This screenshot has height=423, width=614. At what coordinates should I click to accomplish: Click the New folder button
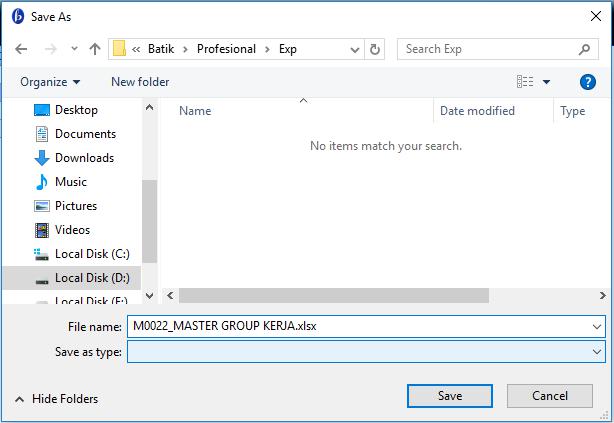[x=140, y=82]
